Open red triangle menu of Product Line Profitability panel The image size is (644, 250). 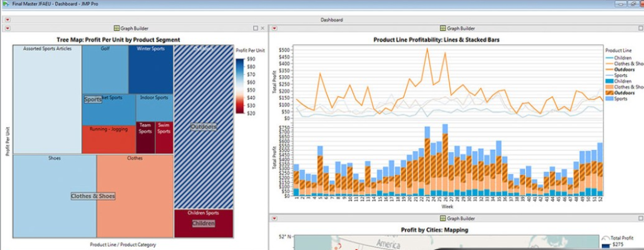[x=275, y=28]
